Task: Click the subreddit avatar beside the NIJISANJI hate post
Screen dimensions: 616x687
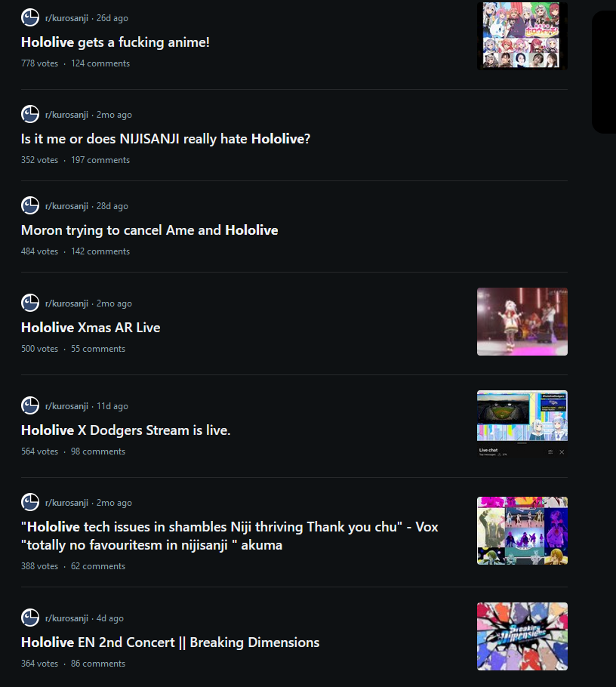Action: (30, 114)
